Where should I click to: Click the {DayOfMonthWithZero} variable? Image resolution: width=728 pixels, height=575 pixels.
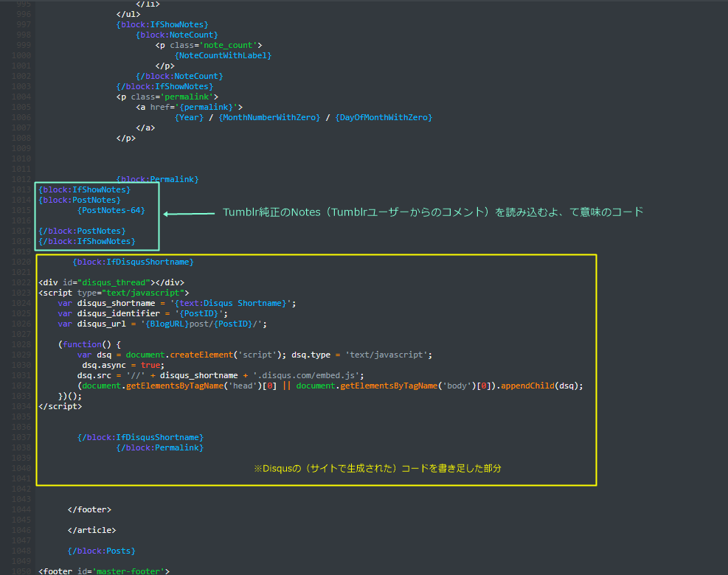(x=384, y=117)
